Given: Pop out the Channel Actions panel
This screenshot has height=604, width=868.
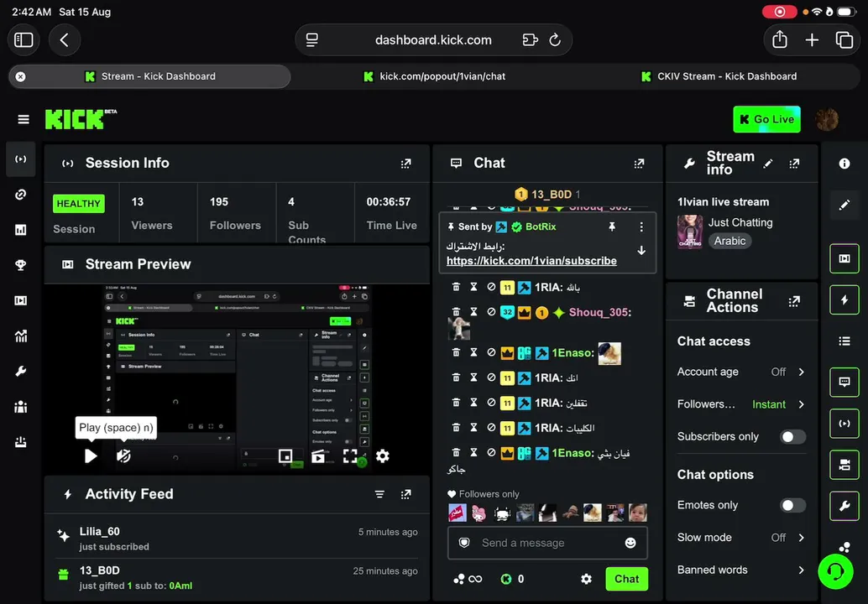Looking at the screenshot, I should coord(794,301).
